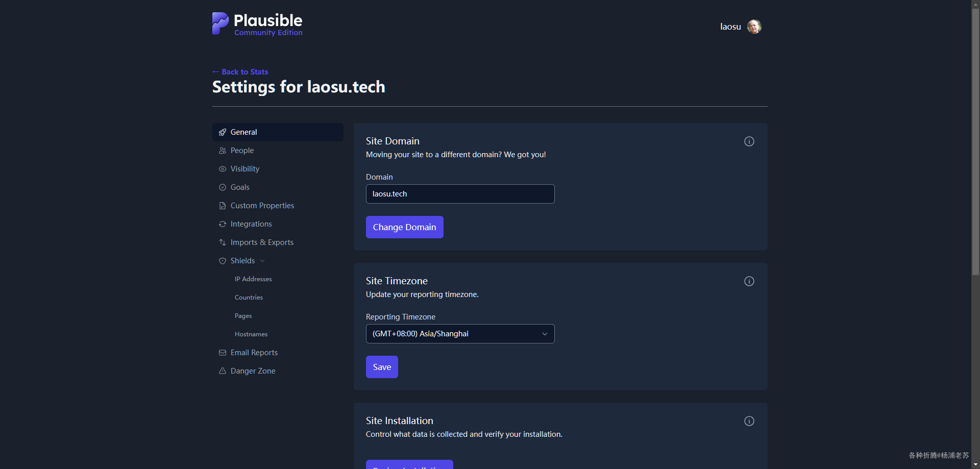Select Hostnames shield page

coord(251,334)
